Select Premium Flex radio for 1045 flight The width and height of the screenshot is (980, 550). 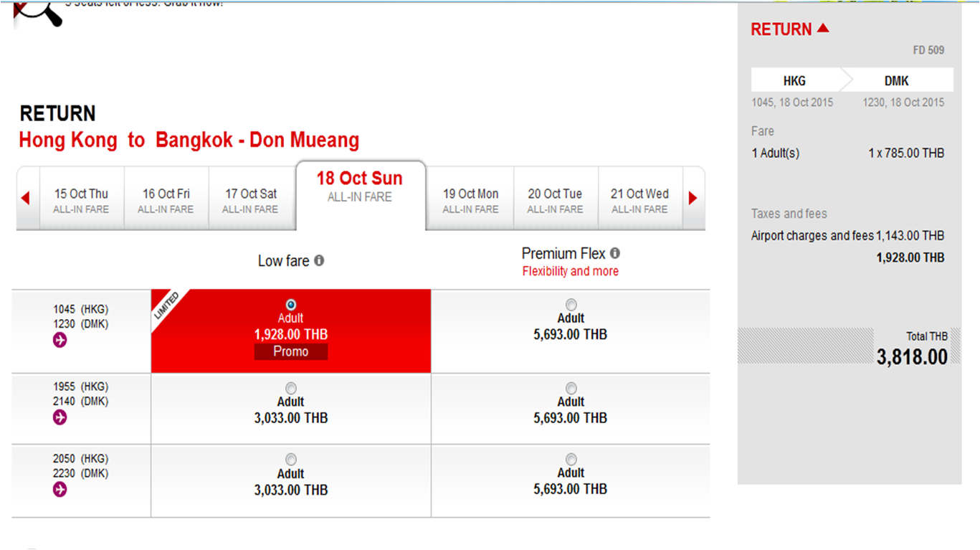point(571,305)
